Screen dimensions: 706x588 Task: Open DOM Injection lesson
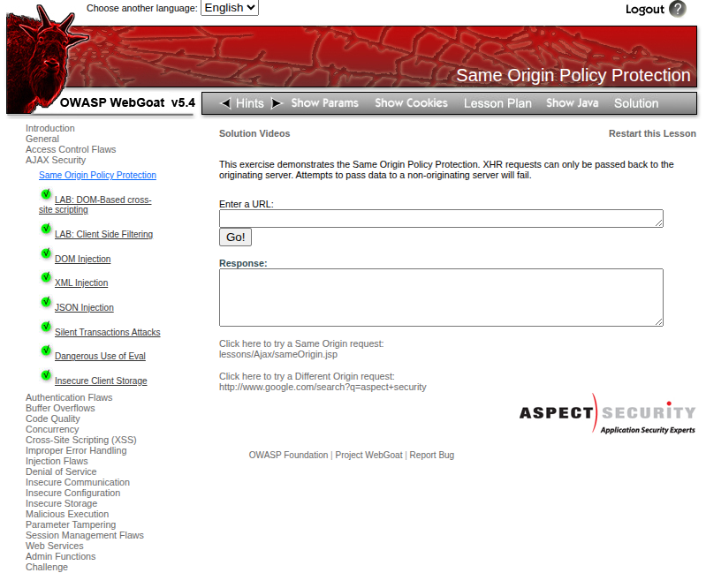82,260
